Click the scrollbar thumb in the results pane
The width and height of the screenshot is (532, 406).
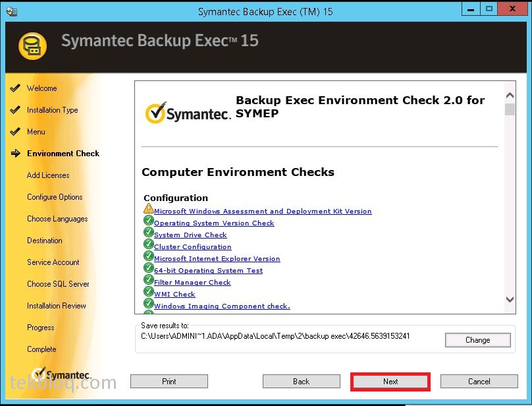(510, 109)
